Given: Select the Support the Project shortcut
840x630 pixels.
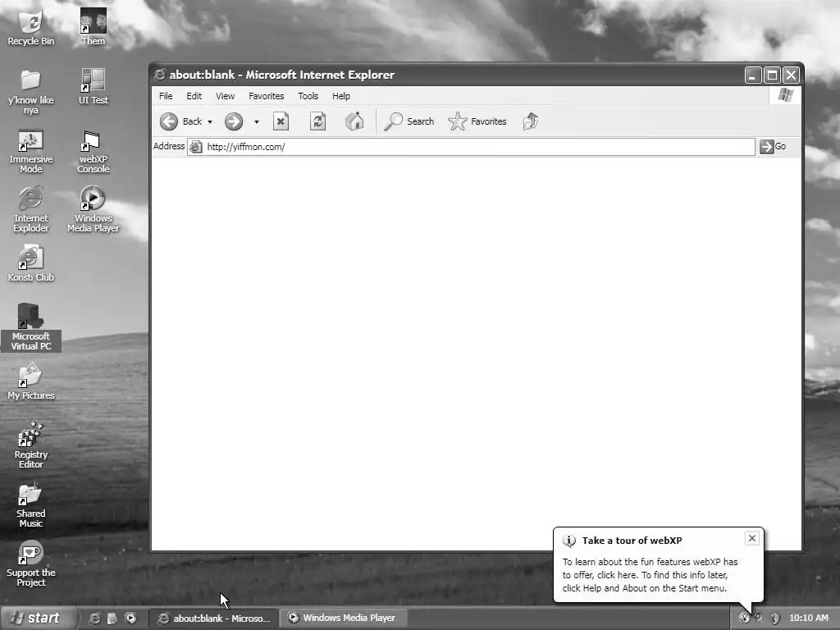Looking at the screenshot, I should pos(30,564).
